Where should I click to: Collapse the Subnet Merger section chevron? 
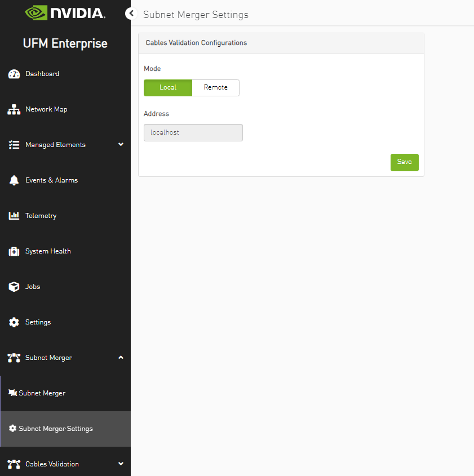pos(121,358)
